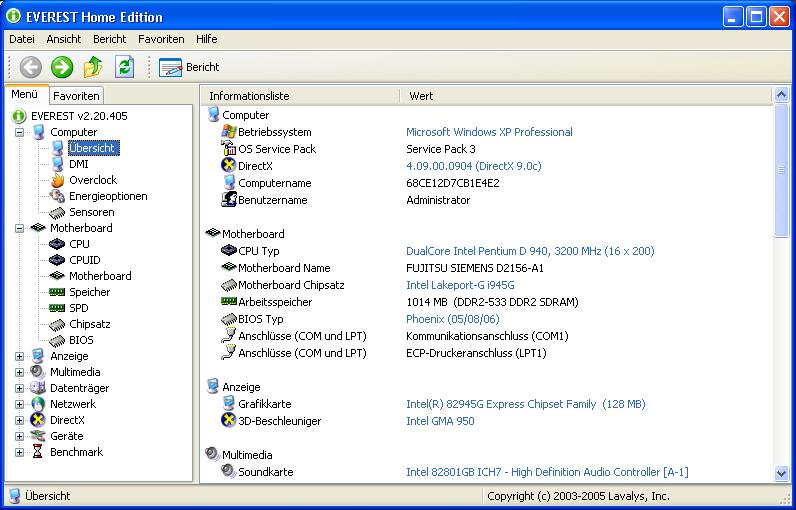
Task: Click the green Forward arrow toolbar button
Action: (x=62, y=67)
